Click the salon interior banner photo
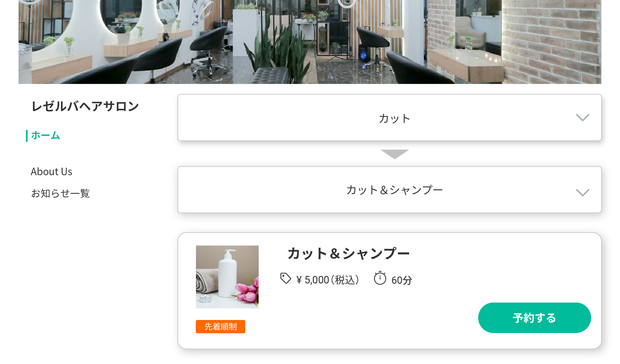 pos(310,42)
